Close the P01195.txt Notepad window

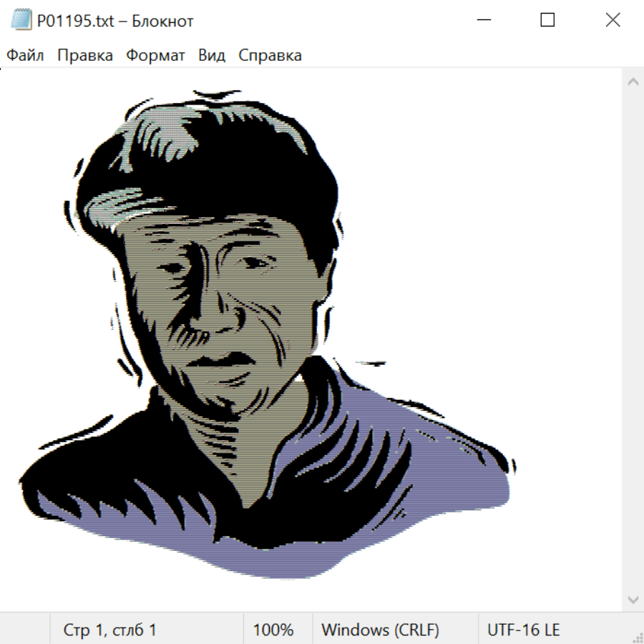(613, 21)
